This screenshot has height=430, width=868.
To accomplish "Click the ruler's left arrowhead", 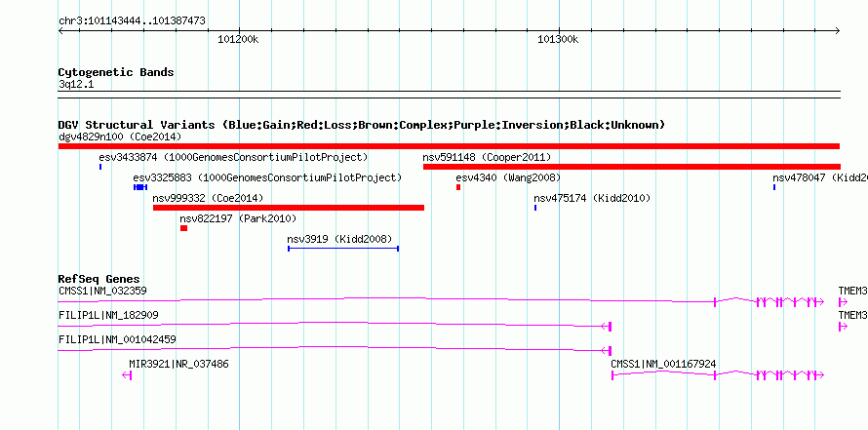I will pyautogui.click(x=61, y=31).
